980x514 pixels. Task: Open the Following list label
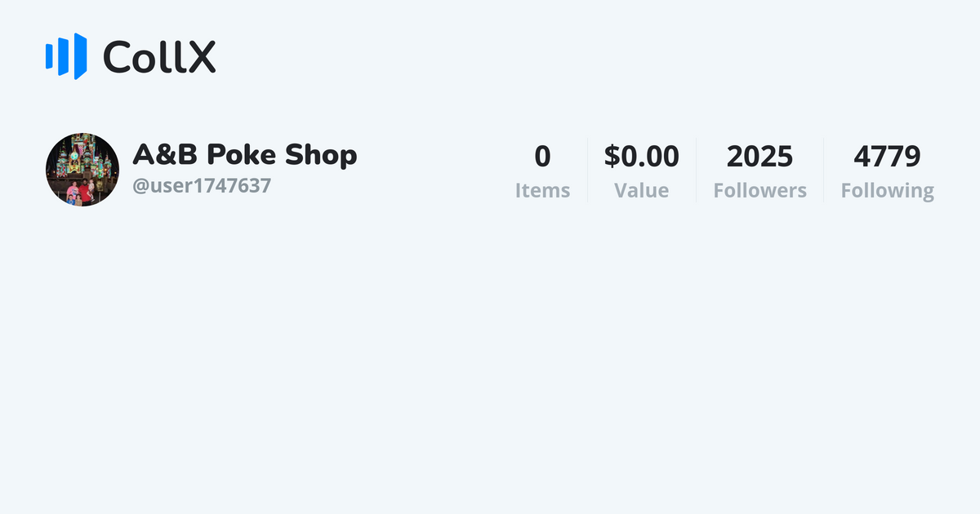tap(887, 191)
